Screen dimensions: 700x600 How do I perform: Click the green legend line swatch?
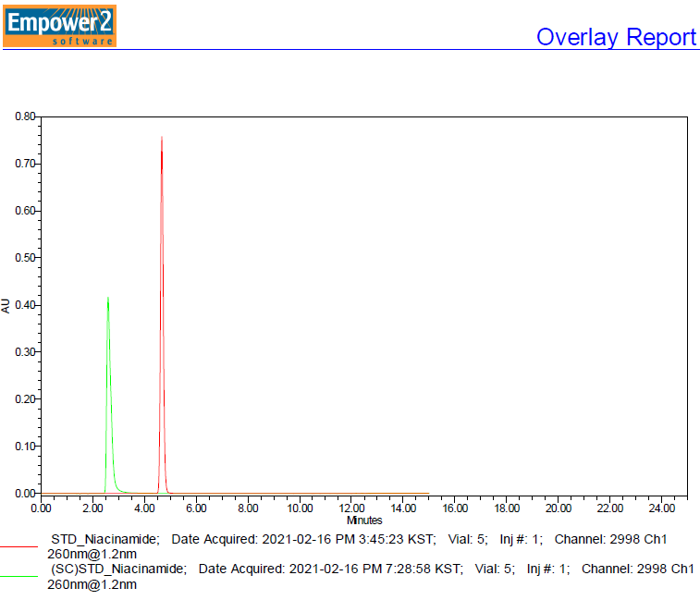pyautogui.click(x=18, y=576)
